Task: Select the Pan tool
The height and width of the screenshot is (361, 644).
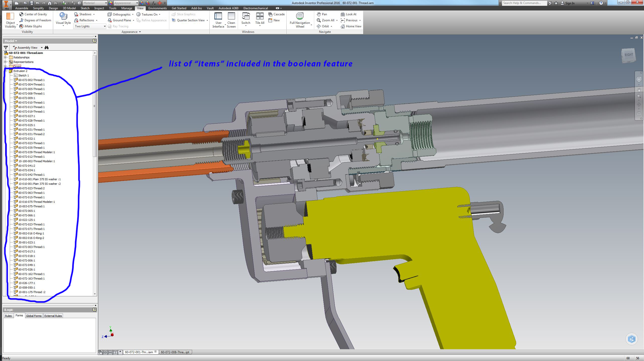Action: pos(322,14)
